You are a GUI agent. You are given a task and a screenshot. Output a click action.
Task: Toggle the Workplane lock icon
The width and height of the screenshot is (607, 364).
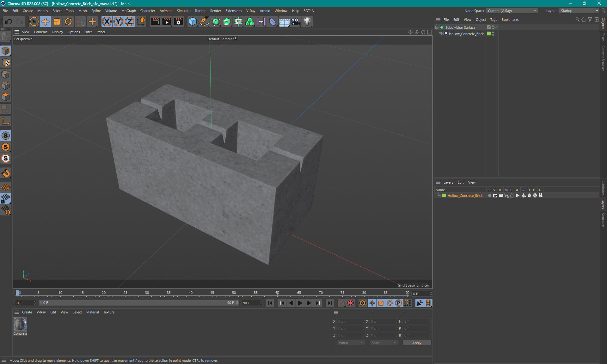coord(6,199)
